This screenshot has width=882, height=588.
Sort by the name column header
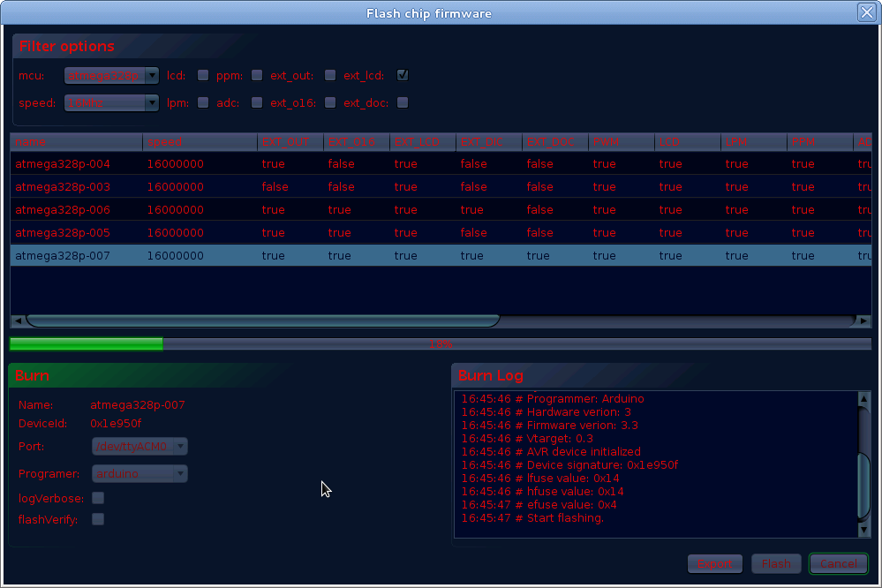pyautogui.click(x=77, y=142)
